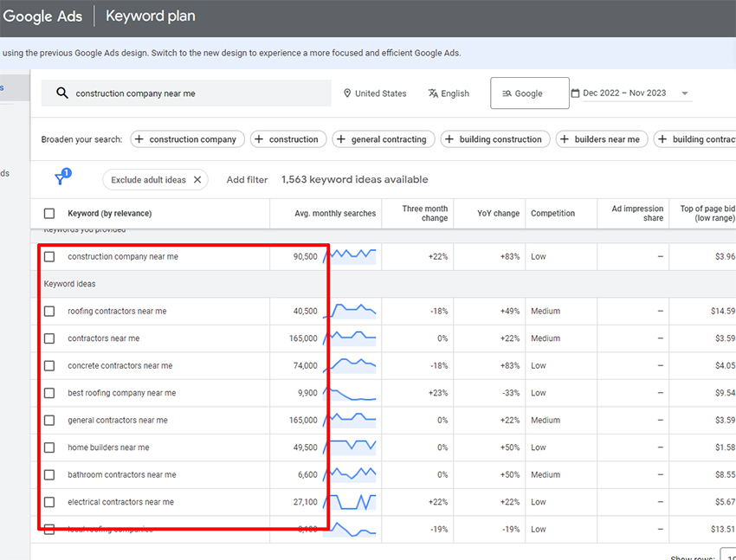
Task: Click the trend sparkline for 'home builders near me'
Action: click(x=350, y=447)
